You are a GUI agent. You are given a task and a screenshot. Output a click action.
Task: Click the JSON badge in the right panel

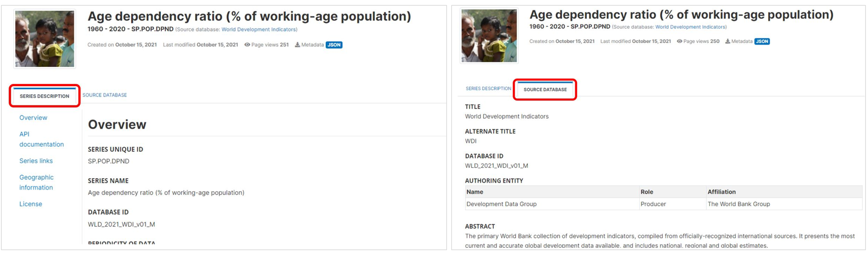pyautogui.click(x=762, y=42)
